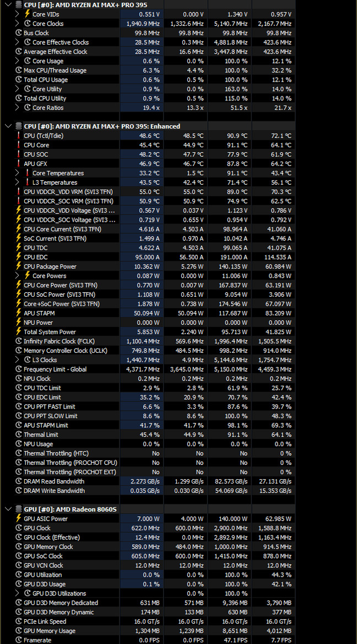Click the clock icon beside Bus Clock
357x644 pixels.
pos(19,33)
